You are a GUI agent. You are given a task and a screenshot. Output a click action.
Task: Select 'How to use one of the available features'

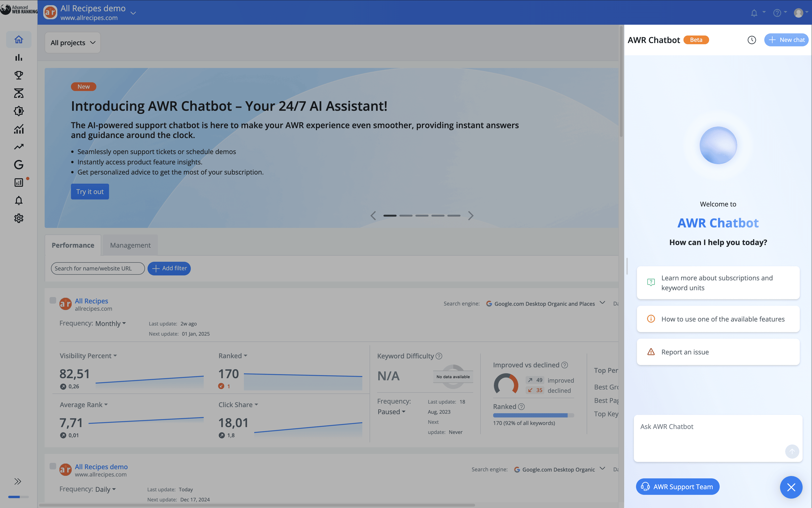pos(718,319)
